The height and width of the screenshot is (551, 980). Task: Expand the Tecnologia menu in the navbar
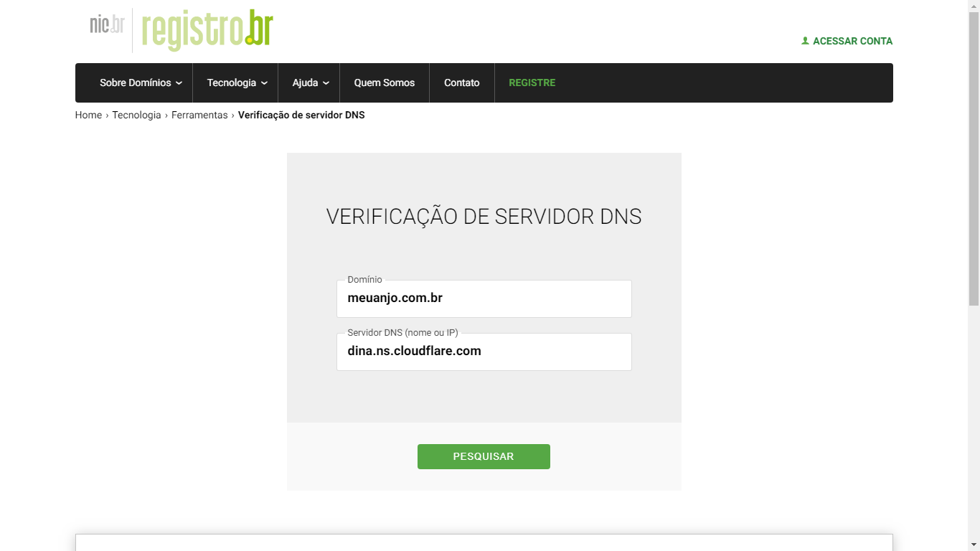[237, 83]
